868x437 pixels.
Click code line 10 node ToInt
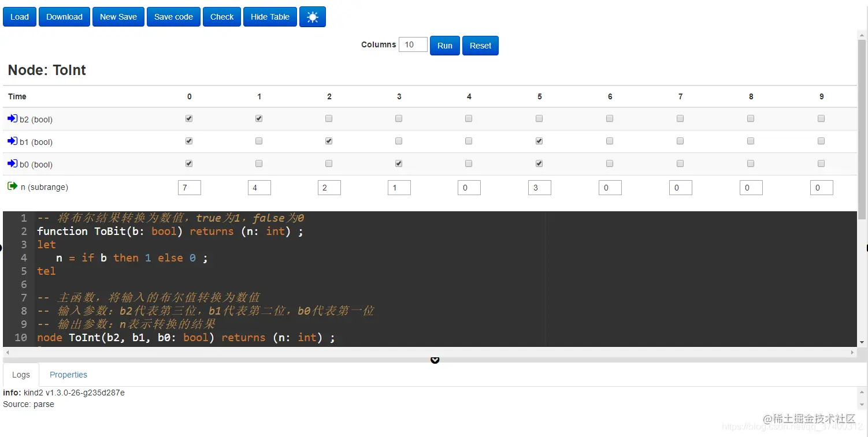[x=186, y=337]
